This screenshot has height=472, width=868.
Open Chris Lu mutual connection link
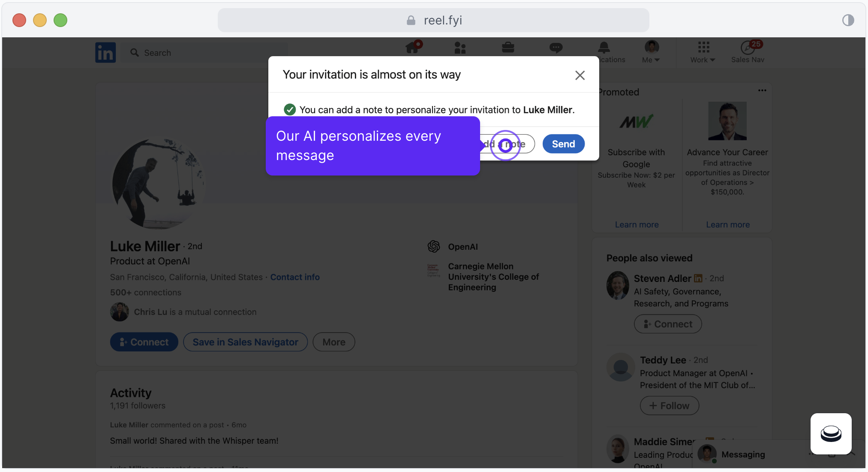pos(195,312)
